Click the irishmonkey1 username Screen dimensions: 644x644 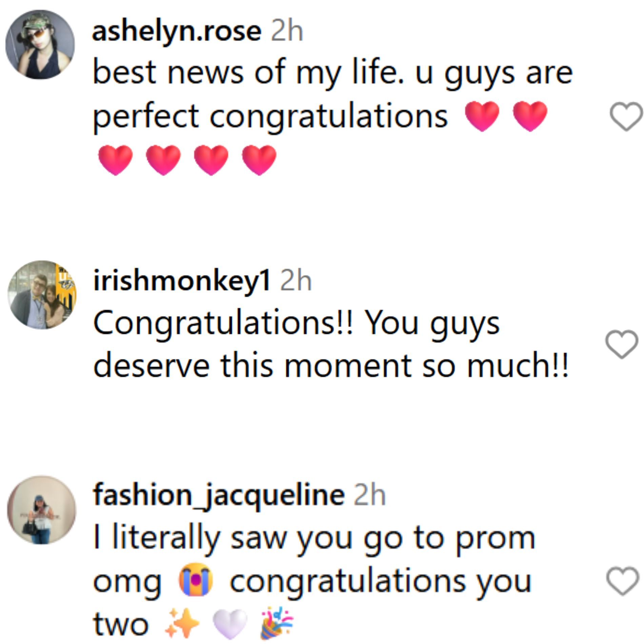(x=182, y=281)
